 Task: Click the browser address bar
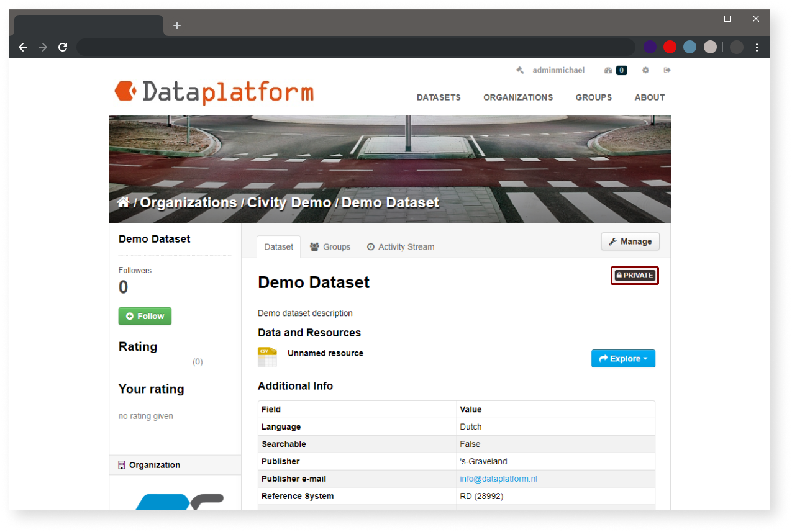pyautogui.click(x=355, y=47)
